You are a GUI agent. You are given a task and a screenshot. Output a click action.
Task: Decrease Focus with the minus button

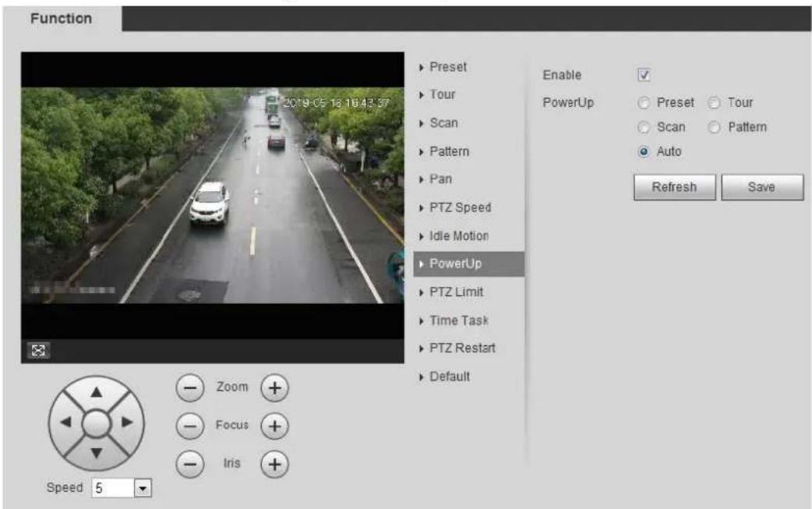[190, 426]
